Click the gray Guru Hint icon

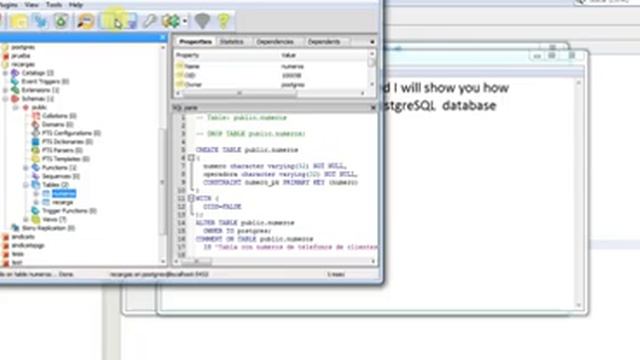(x=202, y=21)
